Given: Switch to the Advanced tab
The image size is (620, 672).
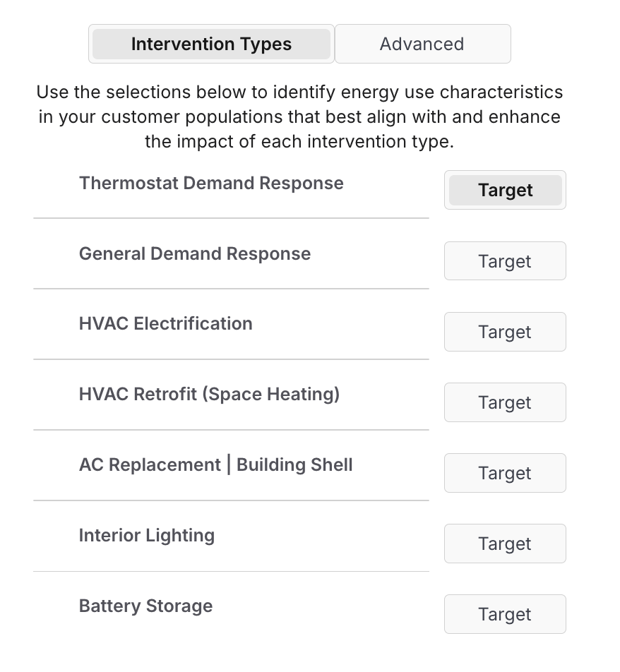Looking at the screenshot, I should (x=422, y=44).
